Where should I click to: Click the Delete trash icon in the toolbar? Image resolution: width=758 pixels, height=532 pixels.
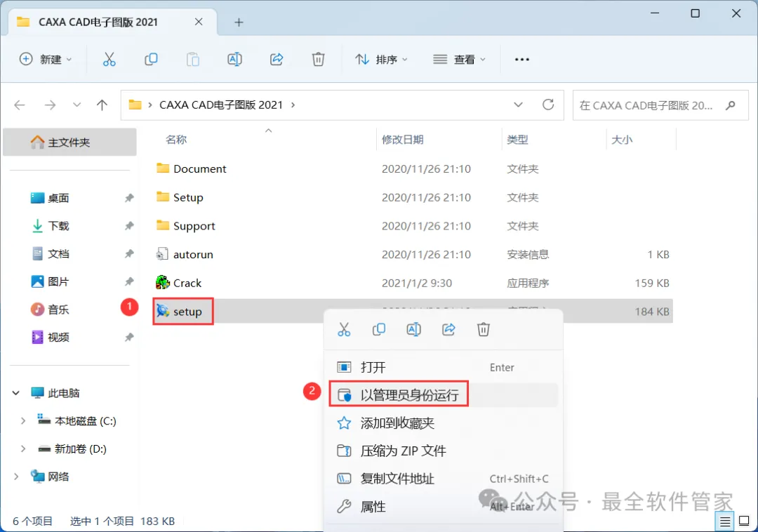click(318, 60)
